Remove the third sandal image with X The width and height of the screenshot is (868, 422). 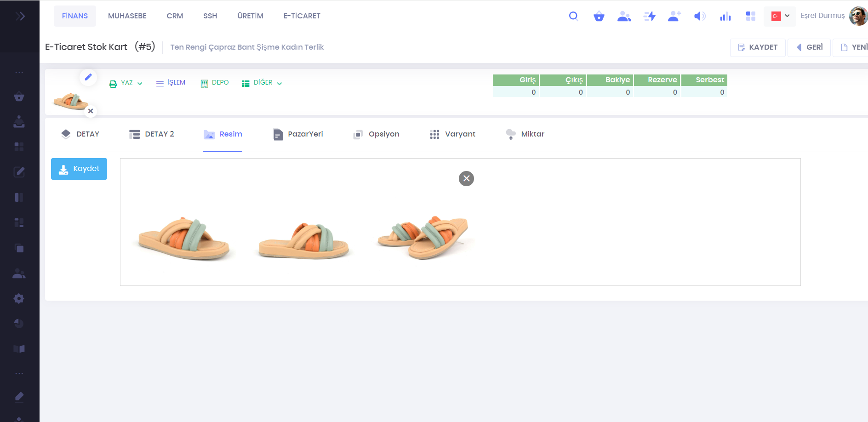click(466, 178)
